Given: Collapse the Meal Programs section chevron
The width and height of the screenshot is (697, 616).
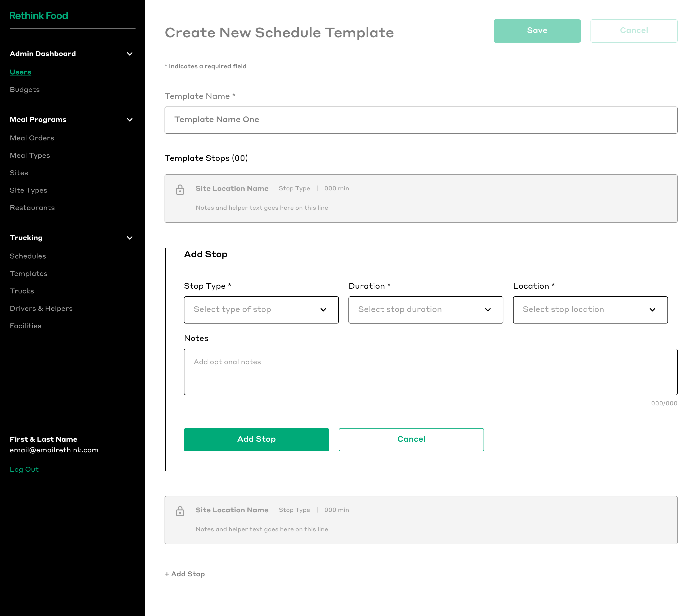Looking at the screenshot, I should pos(129,120).
